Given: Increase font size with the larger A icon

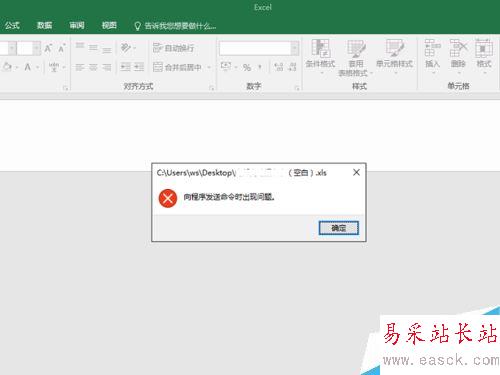Looking at the screenshot, I should pyautogui.click(x=48, y=48).
